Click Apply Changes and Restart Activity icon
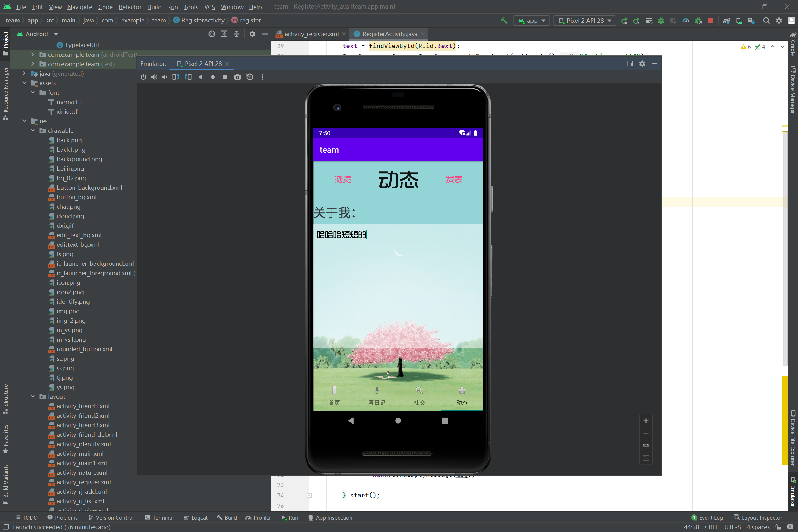This screenshot has height=532, width=798. point(636,21)
